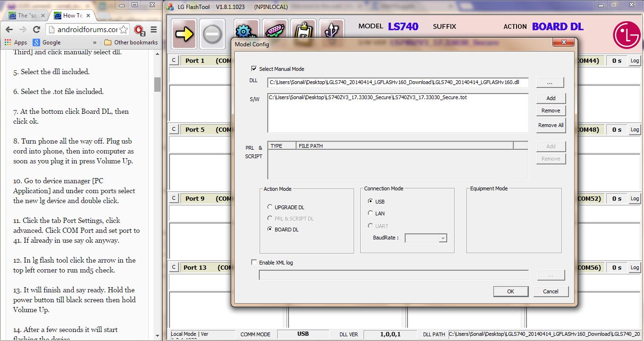Click the TYPE column header
This screenshot has height=341, width=644.
282,146
